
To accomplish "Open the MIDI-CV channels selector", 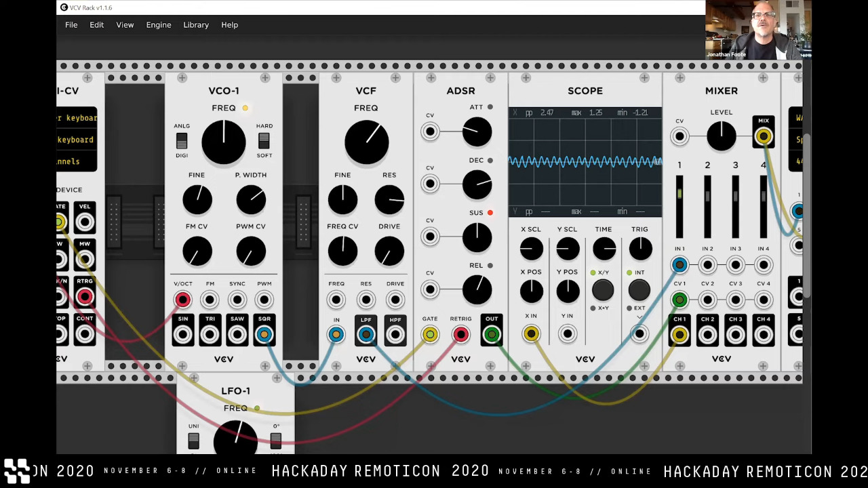I will [x=77, y=161].
